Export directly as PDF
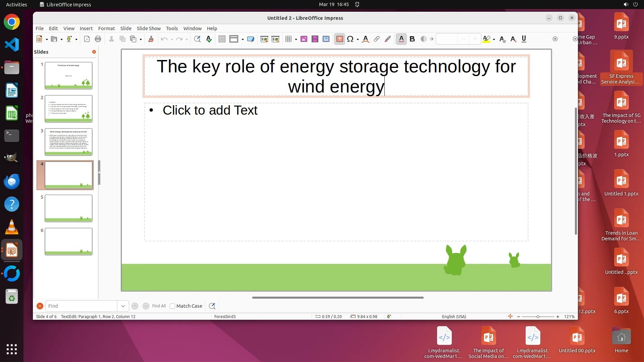The width and height of the screenshot is (644, 362). (87, 39)
